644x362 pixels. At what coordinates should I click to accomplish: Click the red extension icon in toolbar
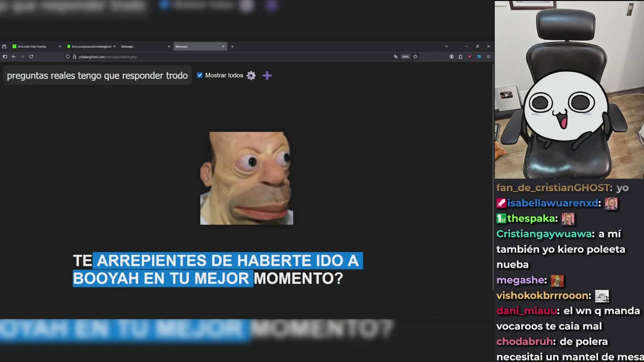pyautogui.click(x=469, y=57)
